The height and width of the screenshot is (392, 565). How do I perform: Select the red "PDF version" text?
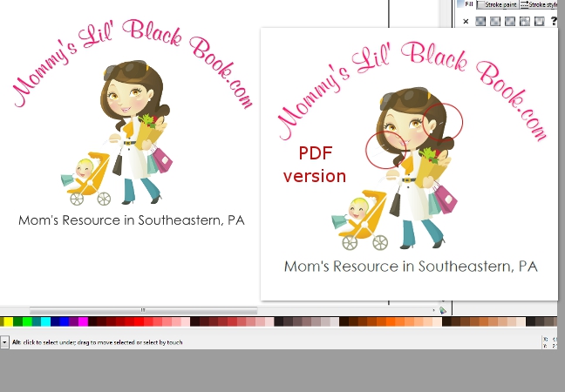coord(314,165)
